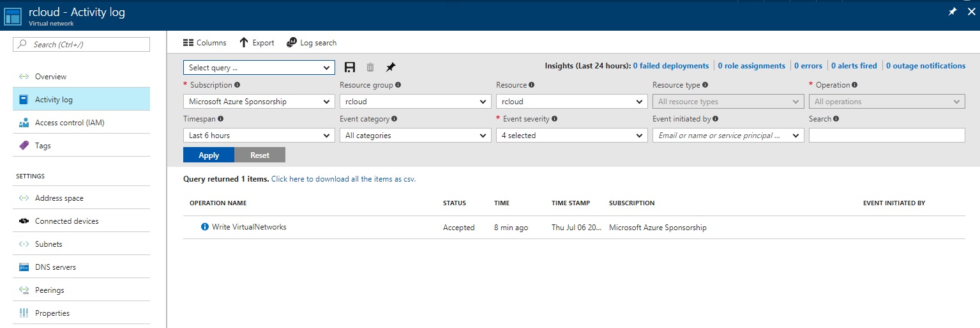Click the Apply button
The width and height of the screenshot is (980, 328).
click(x=209, y=155)
